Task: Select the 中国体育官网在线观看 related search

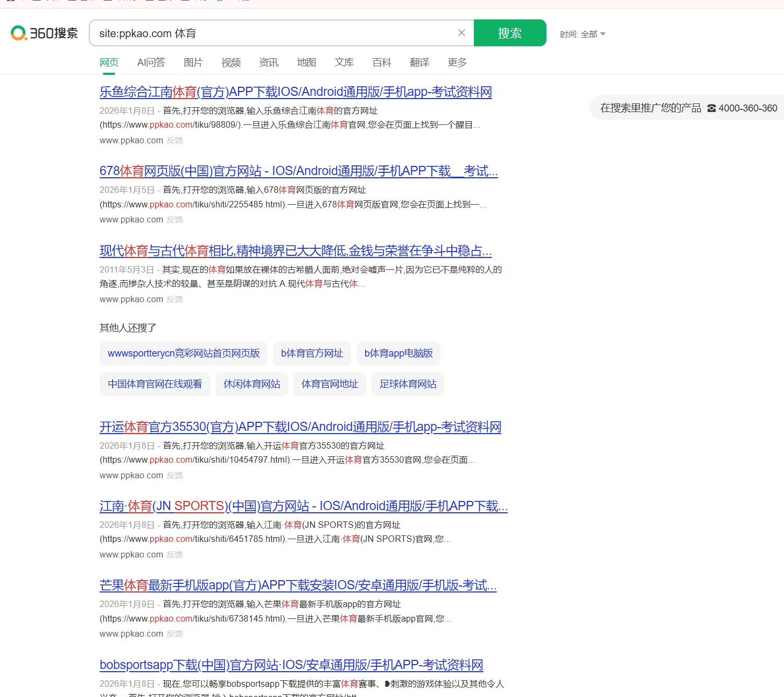Action: pos(155,384)
